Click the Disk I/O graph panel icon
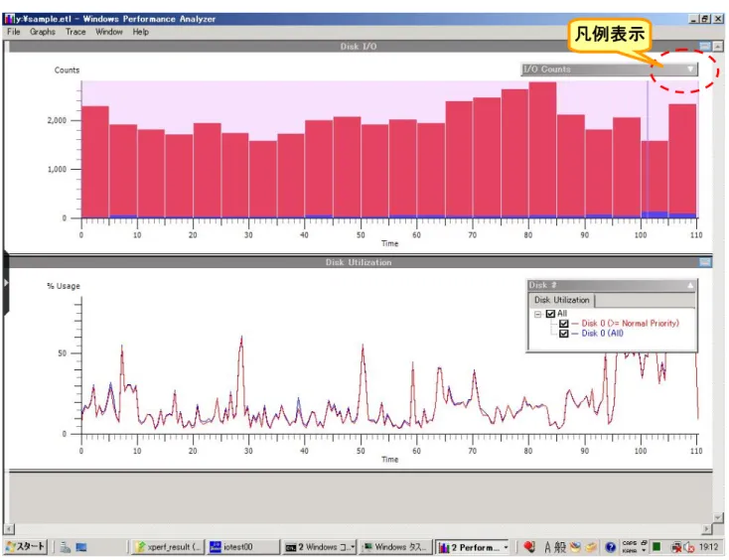Screen dimensions: 729x560 tap(705, 46)
